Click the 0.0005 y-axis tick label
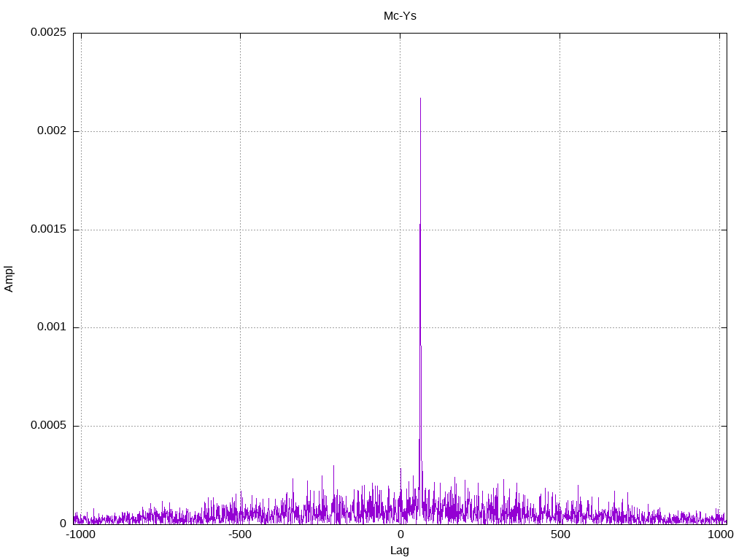This screenshot has height=560, width=747. point(49,425)
